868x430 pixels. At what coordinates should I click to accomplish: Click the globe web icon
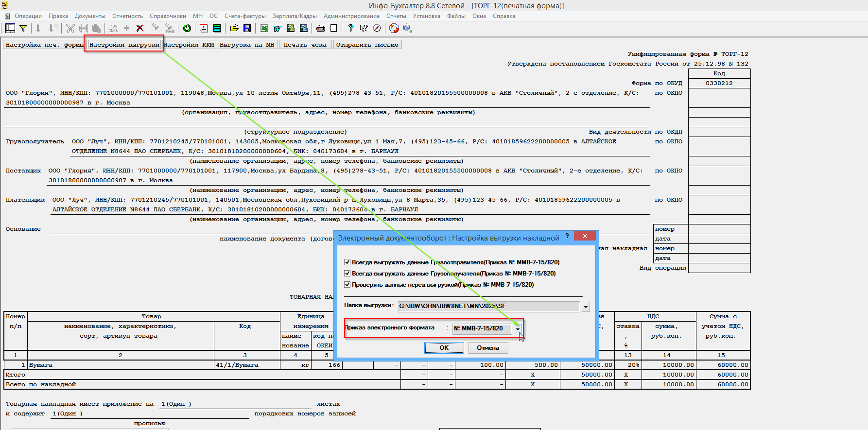(407, 28)
